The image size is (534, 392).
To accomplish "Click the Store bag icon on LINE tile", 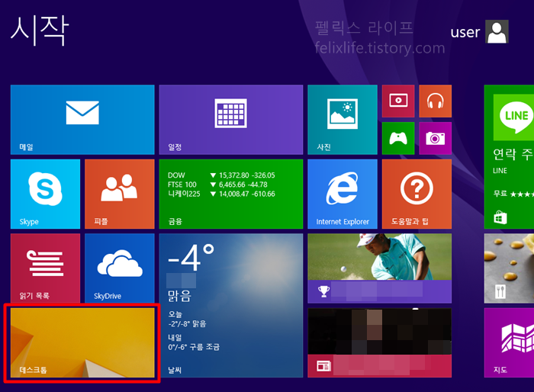I will pos(500,217).
